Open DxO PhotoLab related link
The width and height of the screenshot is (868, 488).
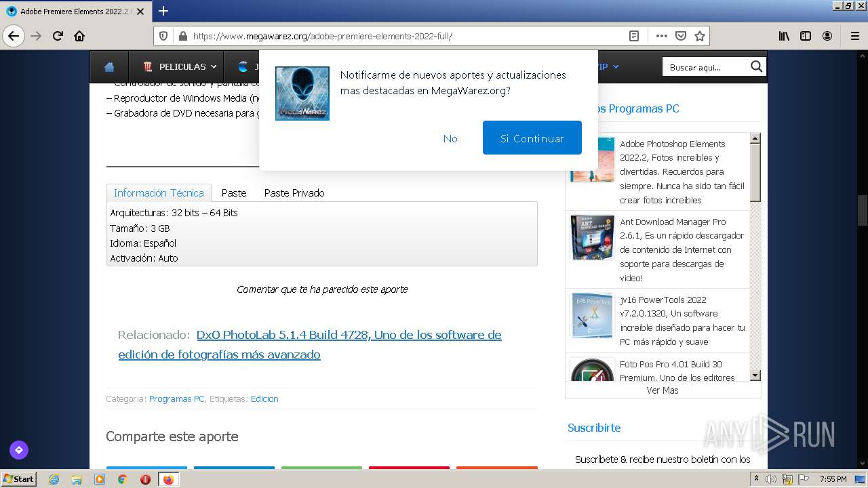[x=310, y=344]
